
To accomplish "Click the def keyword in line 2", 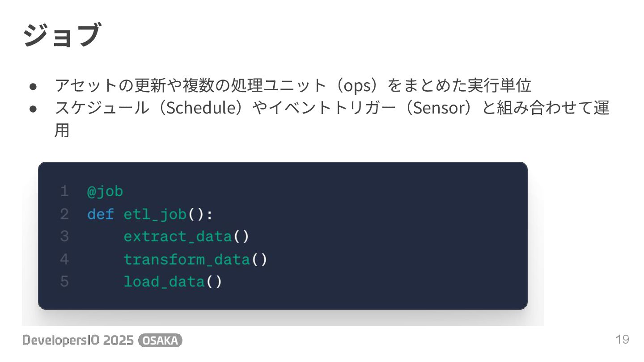I will (101, 215).
